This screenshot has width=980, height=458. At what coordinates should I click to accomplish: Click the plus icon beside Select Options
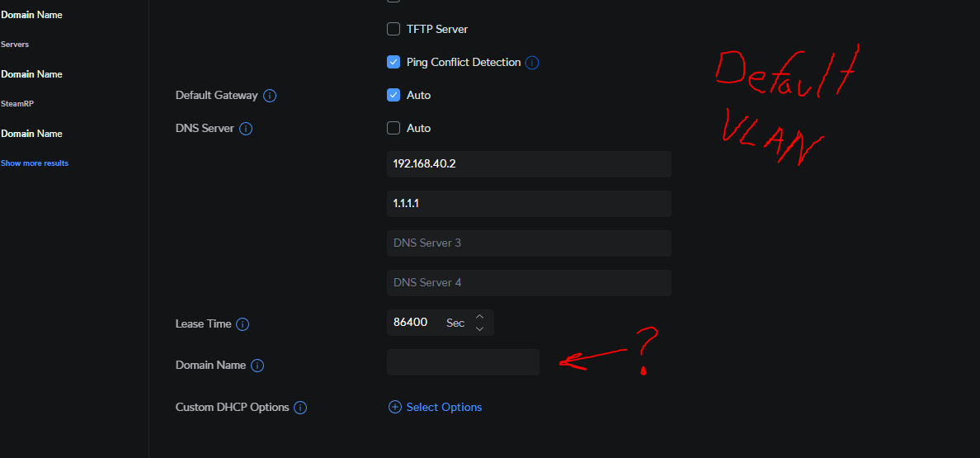(x=395, y=407)
